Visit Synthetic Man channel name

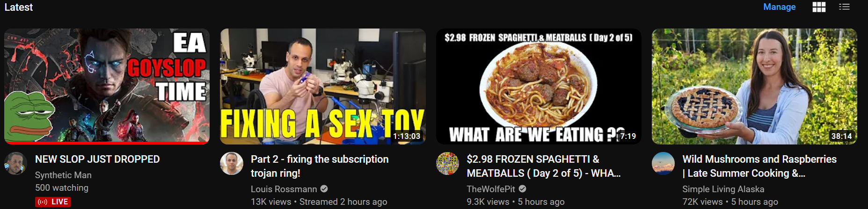point(63,175)
